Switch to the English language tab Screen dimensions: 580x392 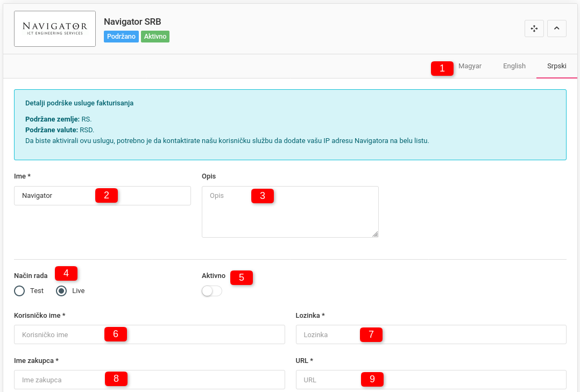click(x=514, y=66)
